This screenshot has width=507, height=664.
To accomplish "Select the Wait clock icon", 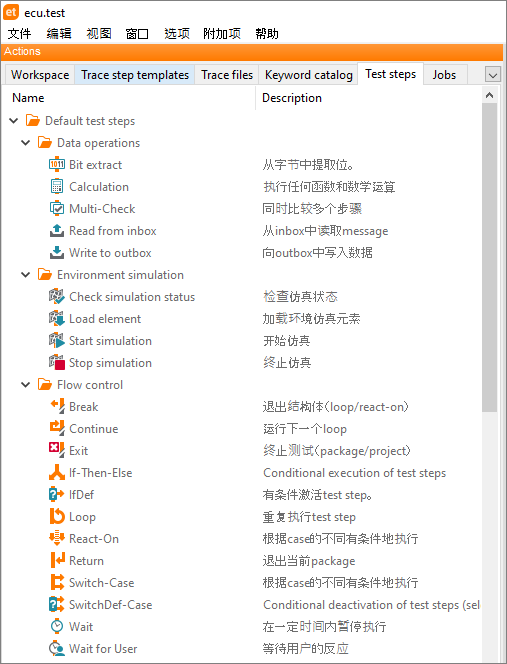I will click(57, 626).
